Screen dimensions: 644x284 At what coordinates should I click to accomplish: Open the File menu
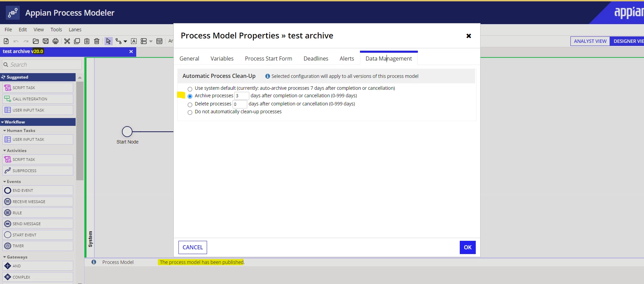click(8, 30)
